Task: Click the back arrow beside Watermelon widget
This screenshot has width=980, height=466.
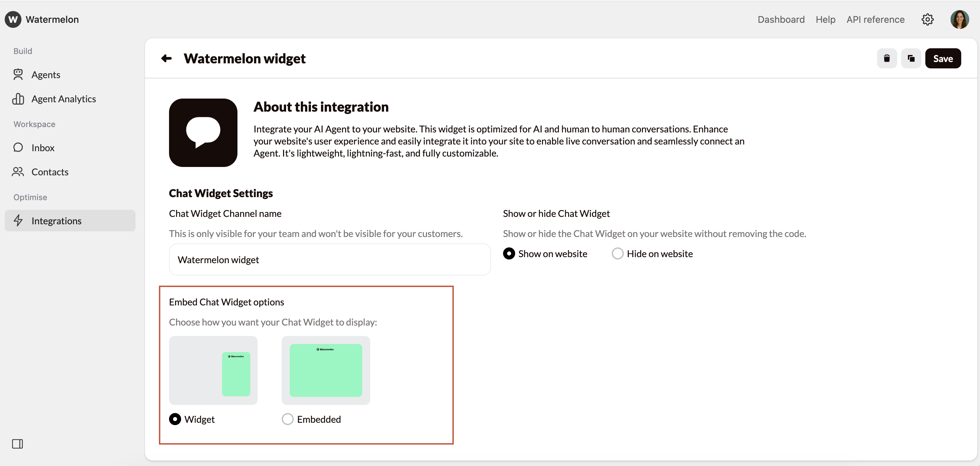Action: coord(166,58)
